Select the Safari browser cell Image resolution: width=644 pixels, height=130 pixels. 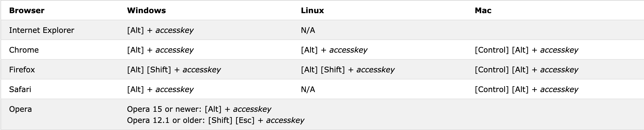pos(20,89)
